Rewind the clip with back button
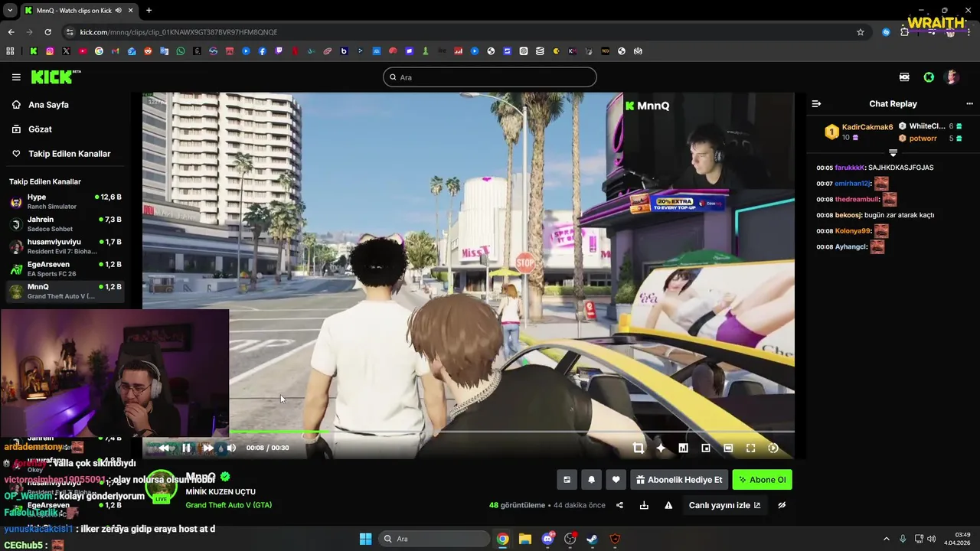The width and height of the screenshot is (980, 551). pyautogui.click(x=164, y=448)
